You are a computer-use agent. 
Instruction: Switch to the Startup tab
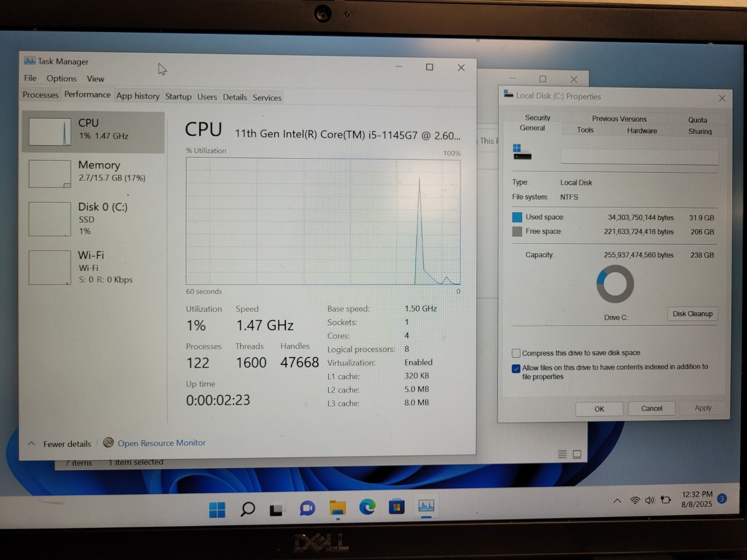coord(178,97)
